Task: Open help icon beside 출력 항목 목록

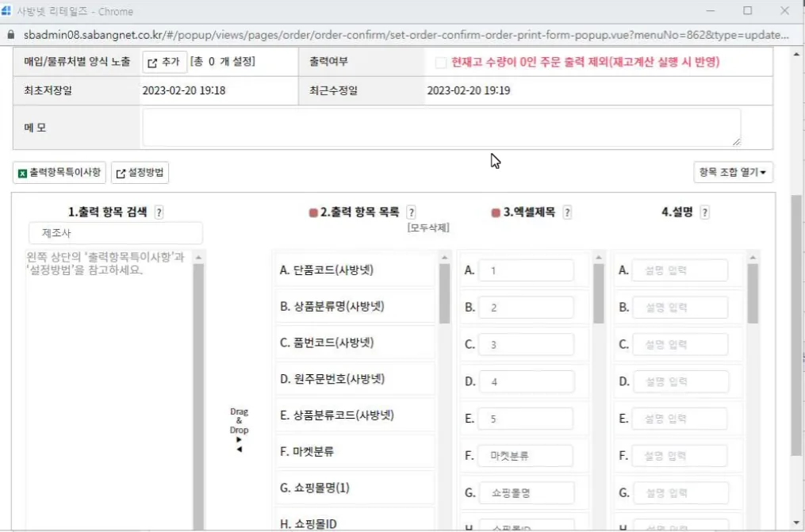Action: pos(411,212)
